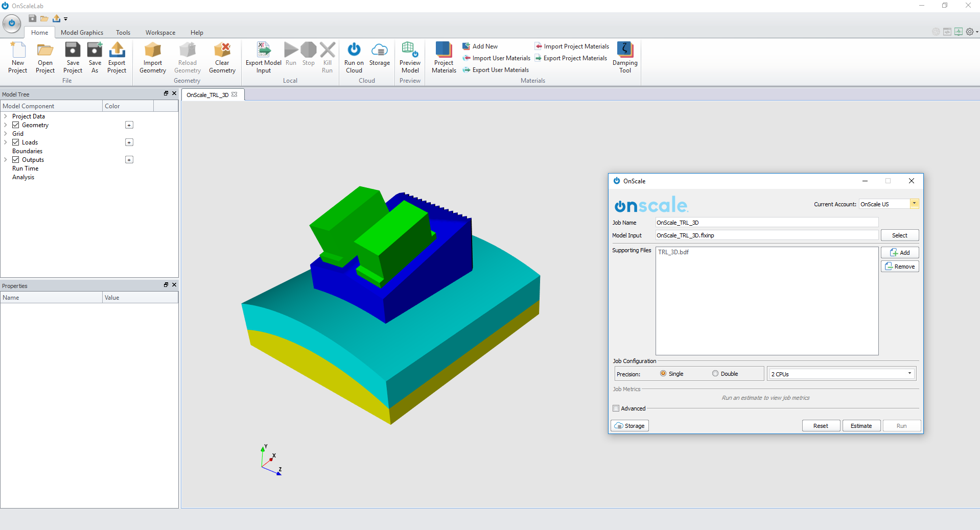980x530 pixels.
Task: Expand the Geometry tree node arrow
Action: [6, 125]
